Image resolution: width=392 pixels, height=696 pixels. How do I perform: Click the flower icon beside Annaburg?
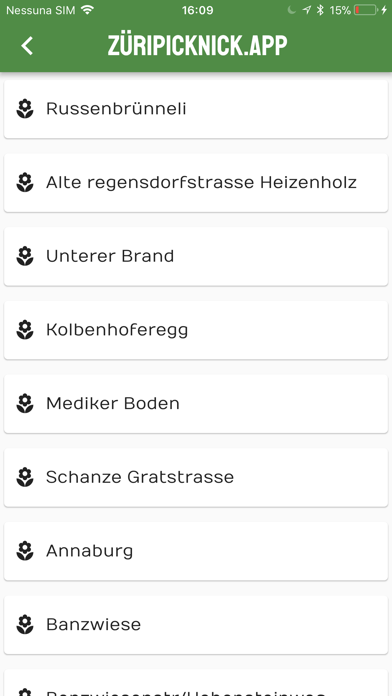tap(25, 551)
